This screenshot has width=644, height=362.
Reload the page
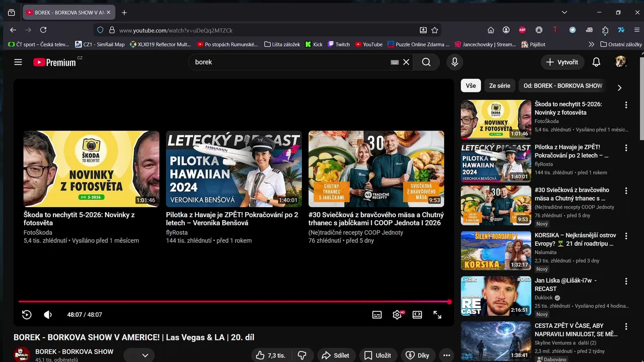pos(43,30)
